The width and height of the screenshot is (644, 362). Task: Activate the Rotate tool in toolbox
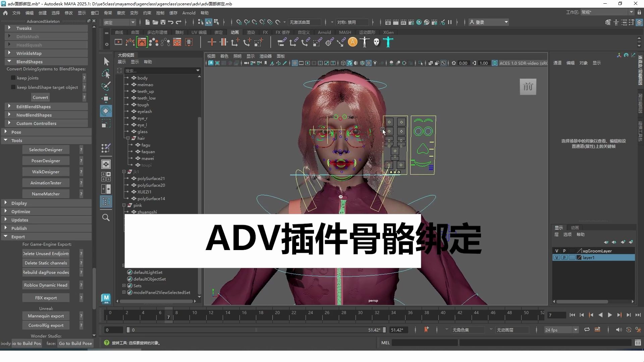click(106, 111)
